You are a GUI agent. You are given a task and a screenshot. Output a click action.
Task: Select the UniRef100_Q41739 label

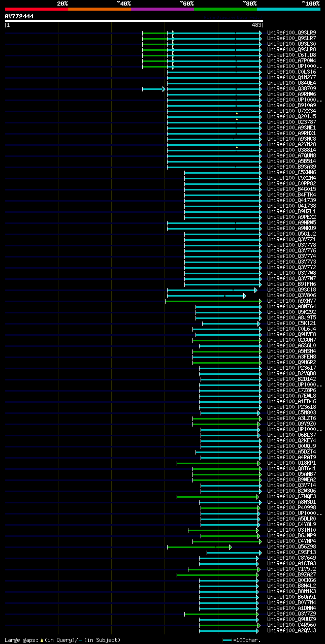tap(291, 201)
